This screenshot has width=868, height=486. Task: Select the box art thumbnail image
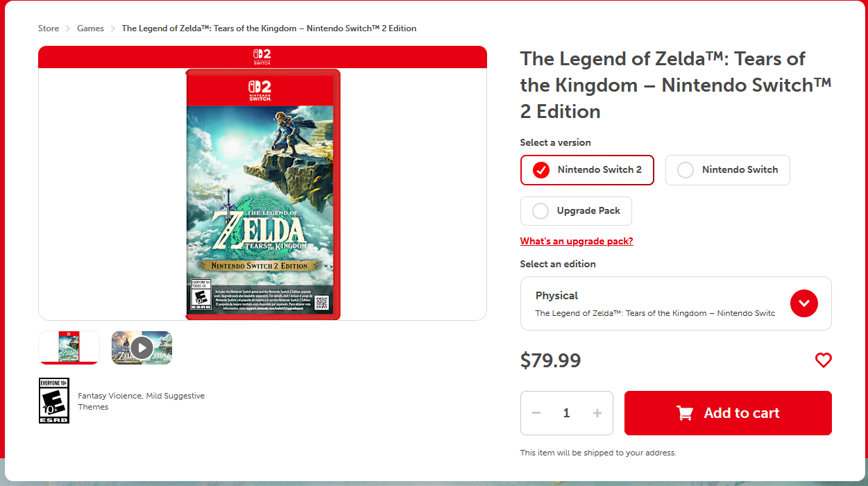pyautogui.click(x=69, y=347)
